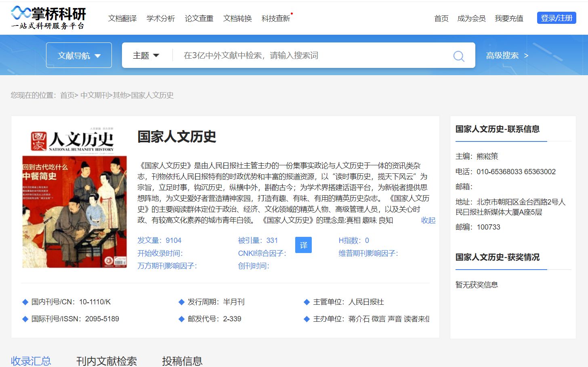Click the 国家人文历史 journal title heading
The width and height of the screenshot is (588, 367).
click(177, 137)
